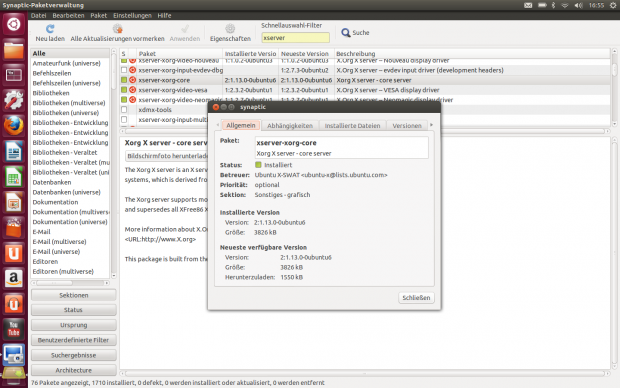Click the mail indicator in top panel
The image size is (620, 388).
pyautogui.click(x=528, y=5)
